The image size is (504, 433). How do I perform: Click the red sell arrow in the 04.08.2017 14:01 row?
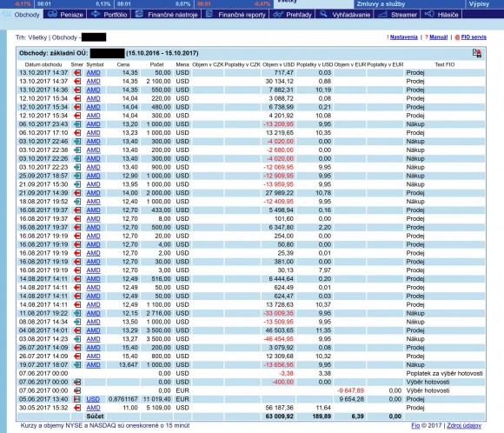tap(77, 330)
